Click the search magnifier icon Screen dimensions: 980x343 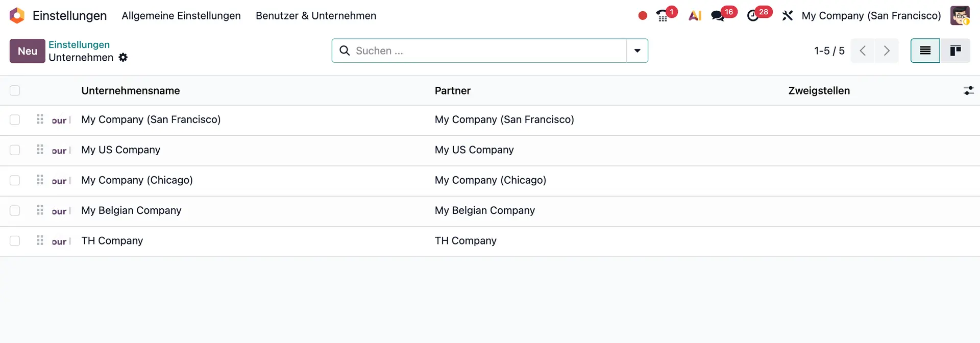(x=345, y=51)
